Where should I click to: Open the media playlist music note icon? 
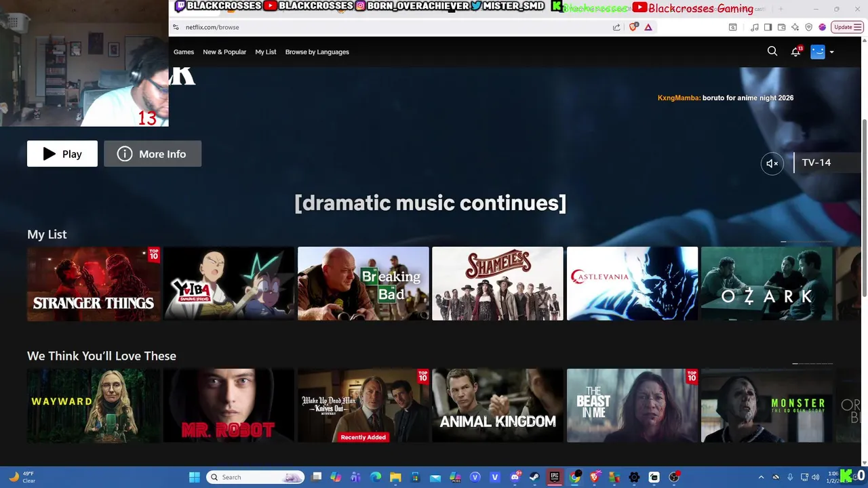click(x=754, y=27)
